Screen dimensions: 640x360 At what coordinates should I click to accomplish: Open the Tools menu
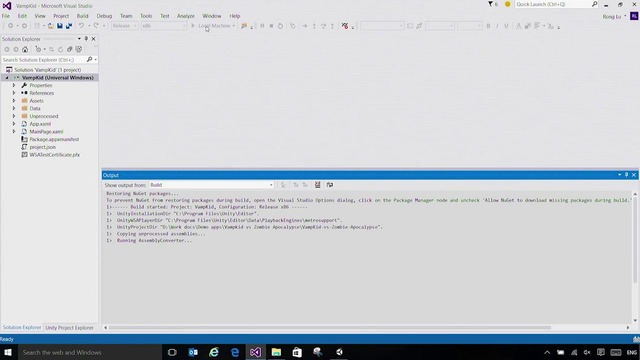[146, 16]
